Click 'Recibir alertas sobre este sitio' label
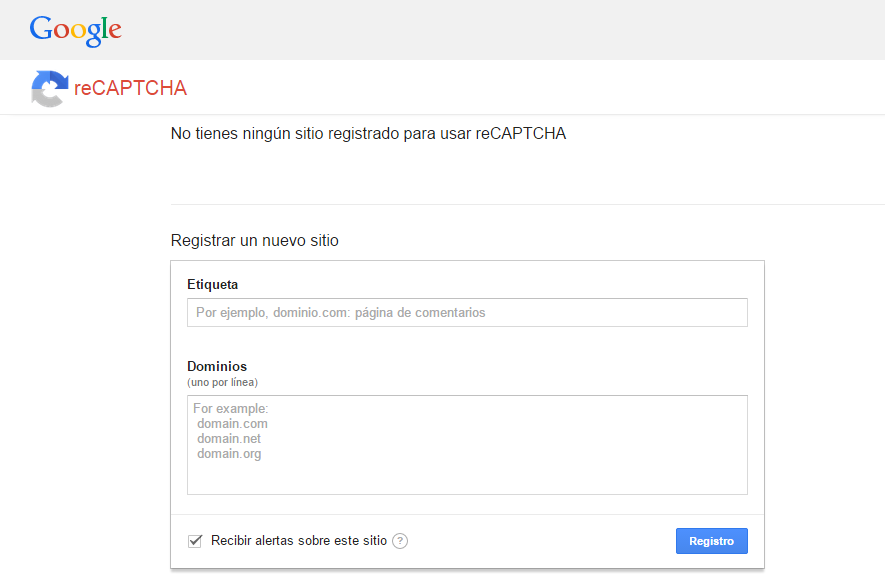This screenshot has width=885, height=583. coord(299,541)
